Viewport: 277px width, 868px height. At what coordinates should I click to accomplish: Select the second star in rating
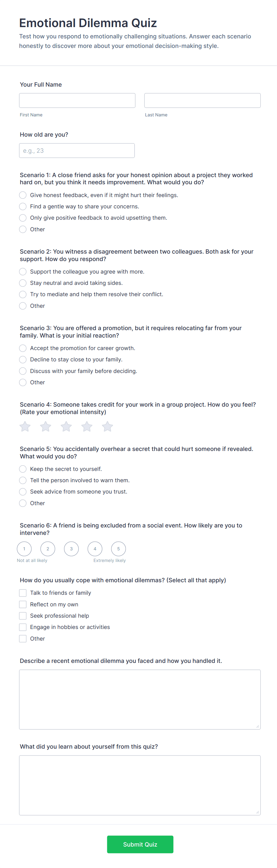46,427
